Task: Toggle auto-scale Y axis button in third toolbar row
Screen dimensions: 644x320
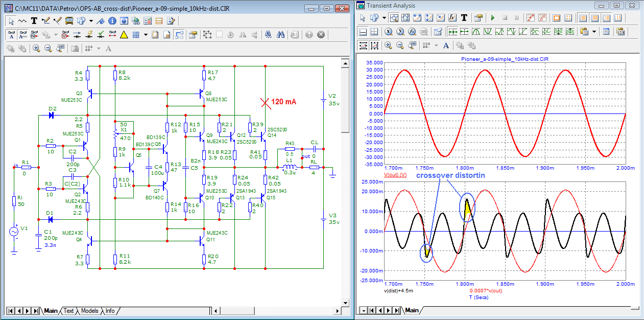Action: click(375, 45)
